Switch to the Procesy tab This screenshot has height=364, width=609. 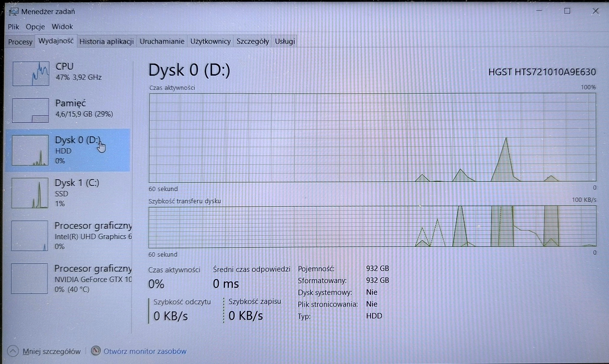(x=20, y=42)
